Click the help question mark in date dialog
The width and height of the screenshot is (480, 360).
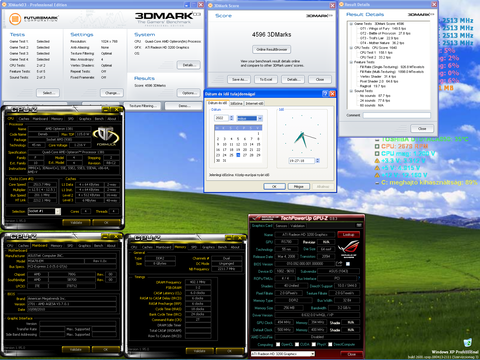coord(325,94)
